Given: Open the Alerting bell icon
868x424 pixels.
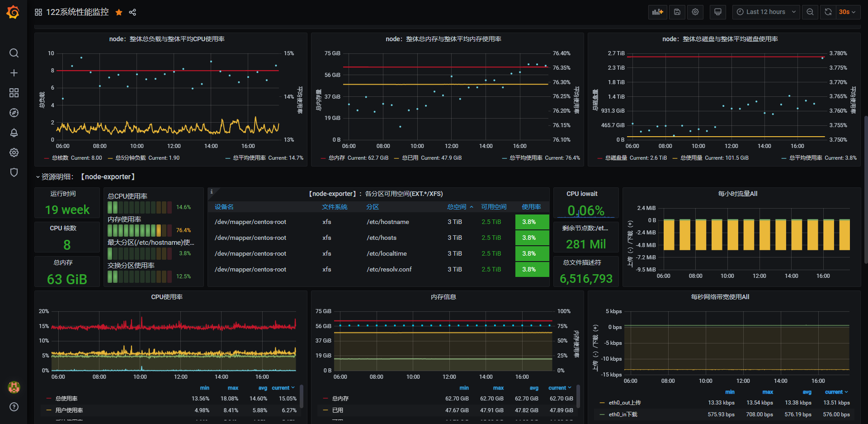Looking at the screenshot, I should point(14,133).
